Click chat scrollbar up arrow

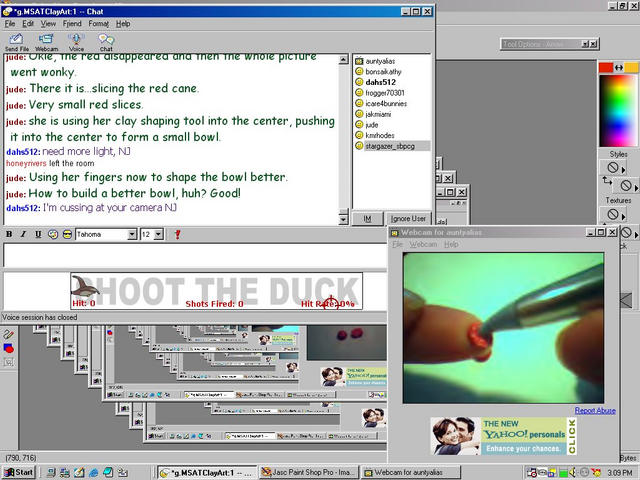[x=343, y=60]
